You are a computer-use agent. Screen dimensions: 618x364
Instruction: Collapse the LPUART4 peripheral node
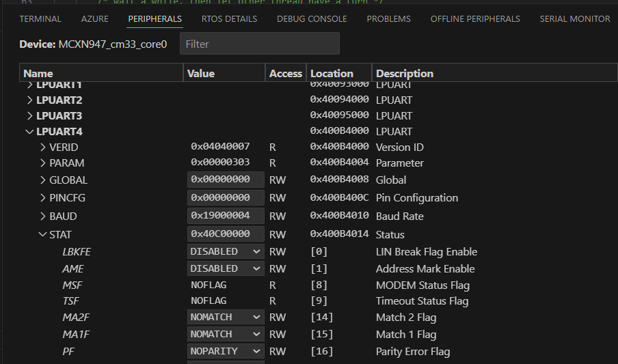pos(29,131)
